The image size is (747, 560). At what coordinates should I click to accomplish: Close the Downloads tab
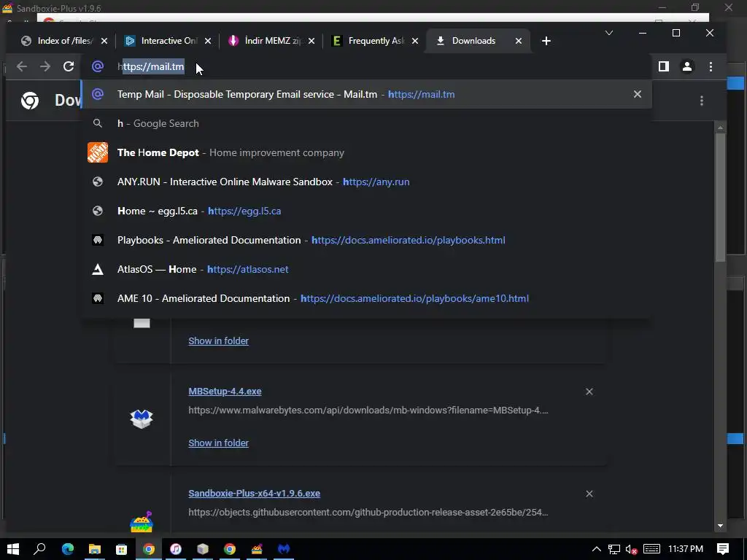click(x=519, y=41)
